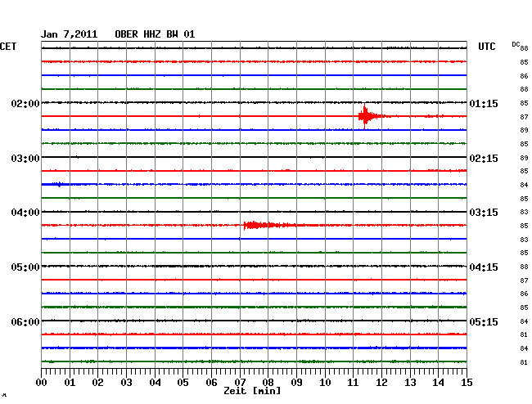The height and width of the screenshot is (404, 532).
Task: Click the 05:15 UTC time label
Action: click(x=484, y=321)
